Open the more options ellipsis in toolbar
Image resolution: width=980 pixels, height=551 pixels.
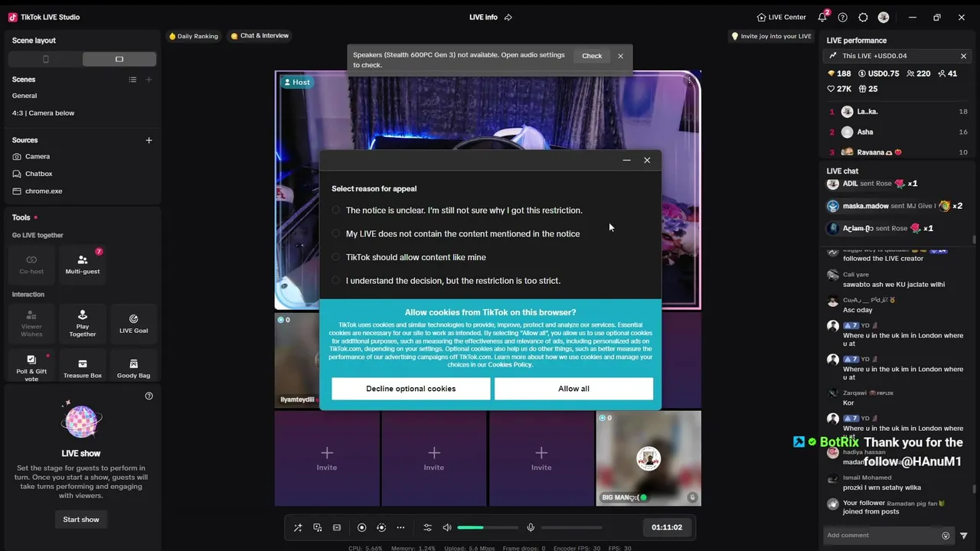point(400,528)
